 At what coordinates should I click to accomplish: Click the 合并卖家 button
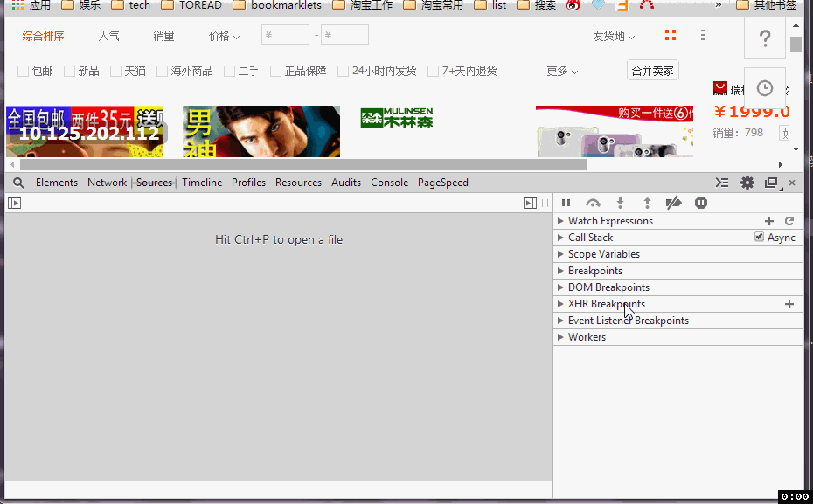click(x=652, y=71)
